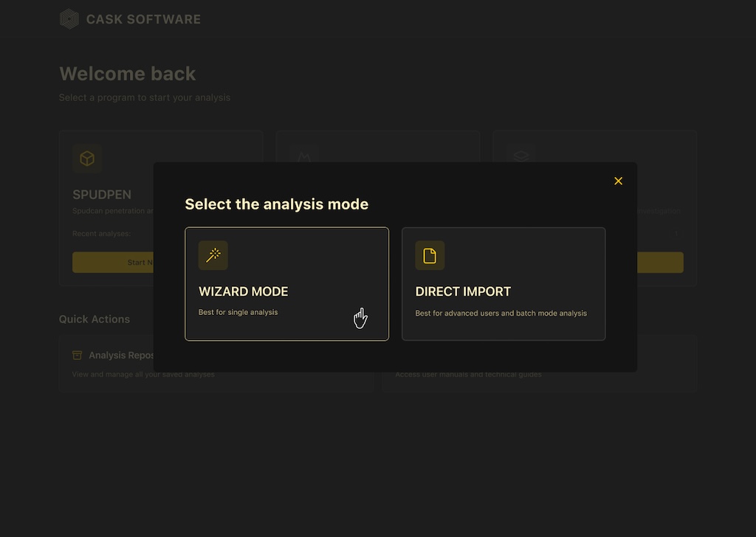Click the layers icon on third program card
Image resolution: width=756 pixels, height=537 pixels.
click(521, 156)
